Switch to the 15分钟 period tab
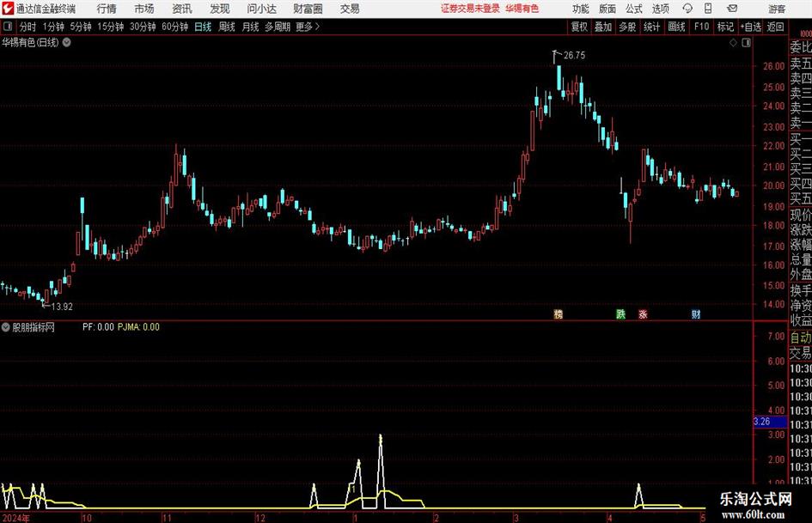Viewport: 812px width, 523px height. pos(111,27)
